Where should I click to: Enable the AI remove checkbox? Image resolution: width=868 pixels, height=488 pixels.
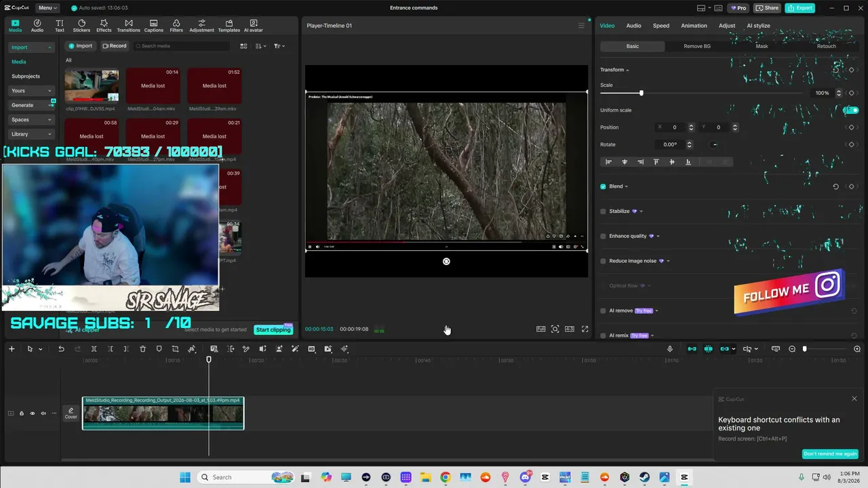(603, 311)
